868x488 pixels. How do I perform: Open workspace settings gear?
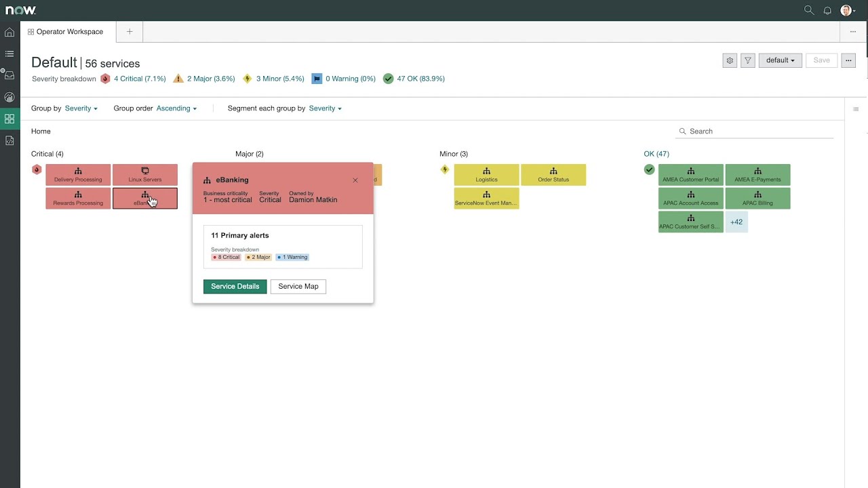point(730,60)
